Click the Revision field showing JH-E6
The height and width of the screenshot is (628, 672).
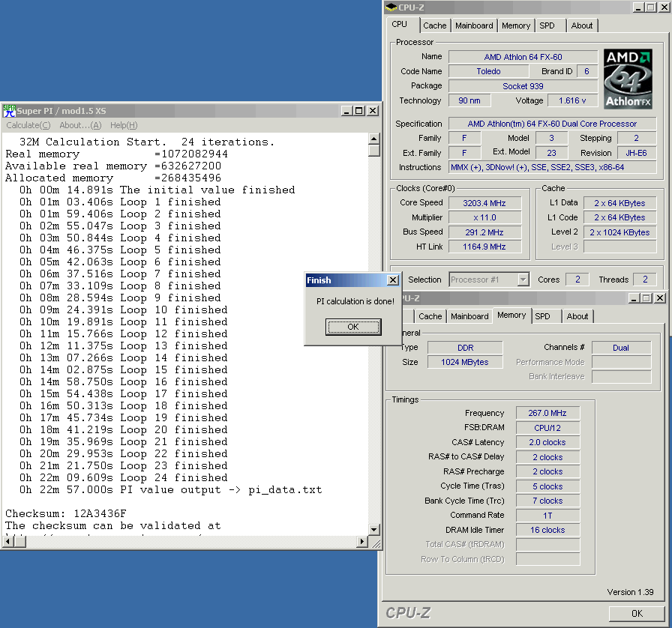[x=637, y=153]
